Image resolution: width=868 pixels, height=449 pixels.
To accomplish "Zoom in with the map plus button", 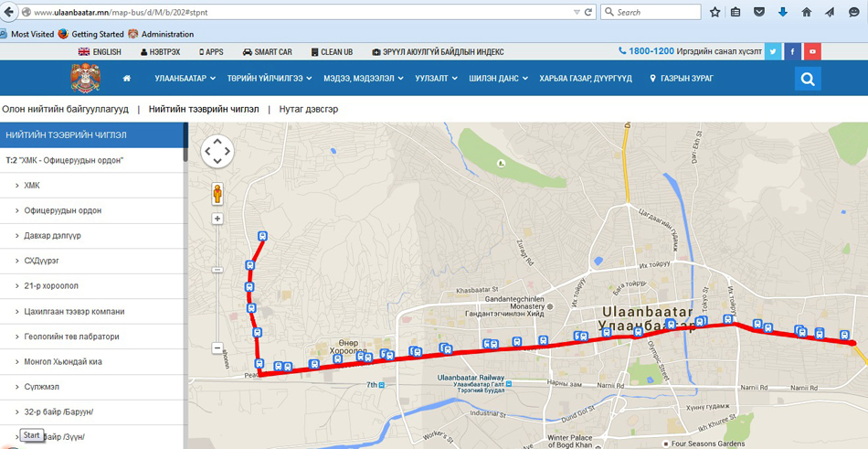I will click(217, 219).
